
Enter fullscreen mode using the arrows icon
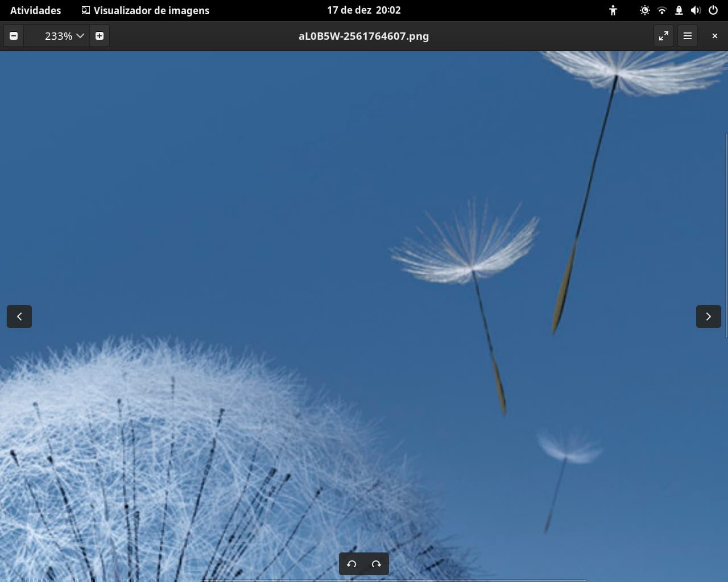664,36
